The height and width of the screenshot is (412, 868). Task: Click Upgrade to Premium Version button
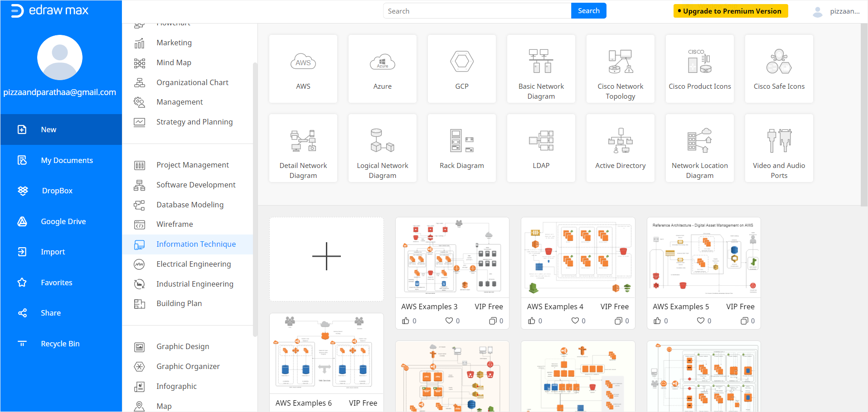click(730, 11)
